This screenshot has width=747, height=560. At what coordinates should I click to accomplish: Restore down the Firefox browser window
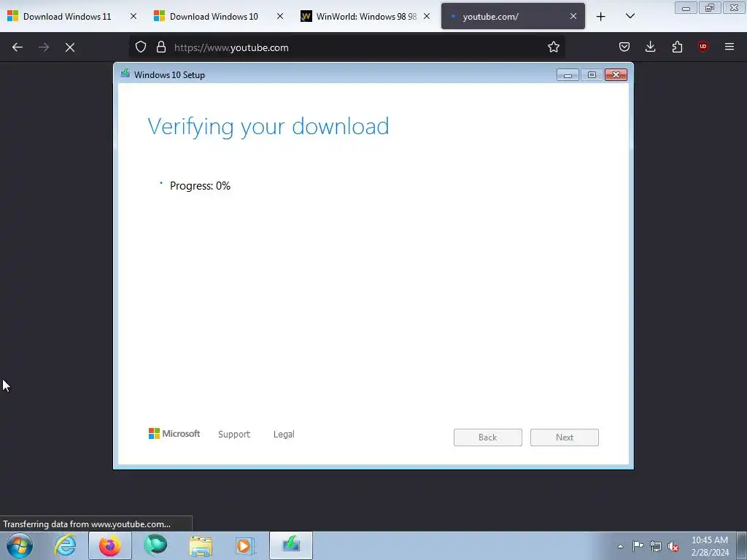(x=710, y=8)
